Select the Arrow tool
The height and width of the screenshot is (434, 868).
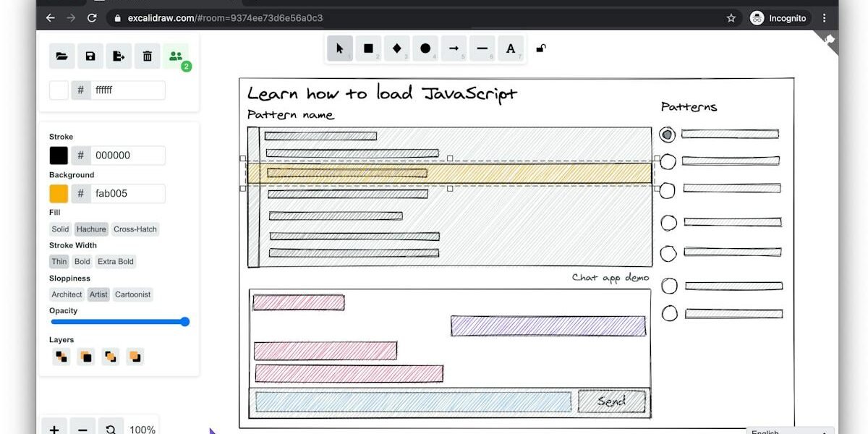[x=454, y=49]
